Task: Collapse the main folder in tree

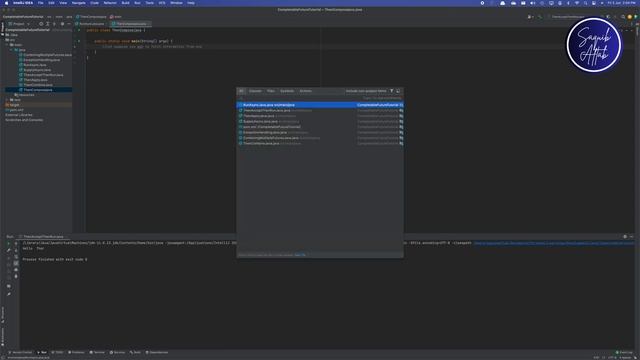Action: [x=7, y=45]
